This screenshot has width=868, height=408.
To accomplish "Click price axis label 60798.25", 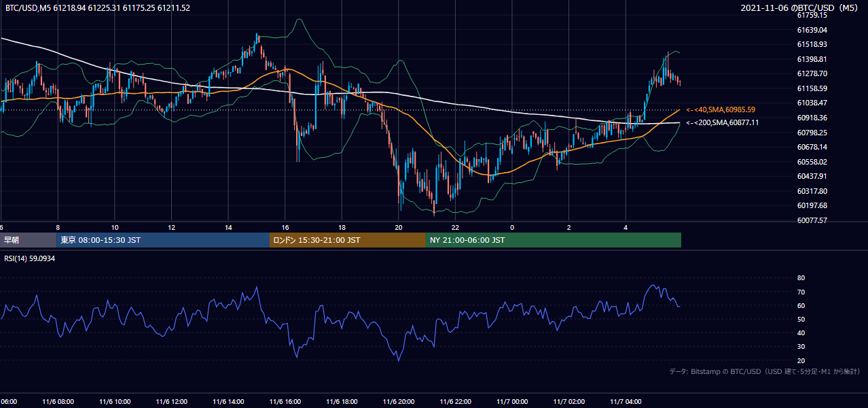I will [812, 133].
